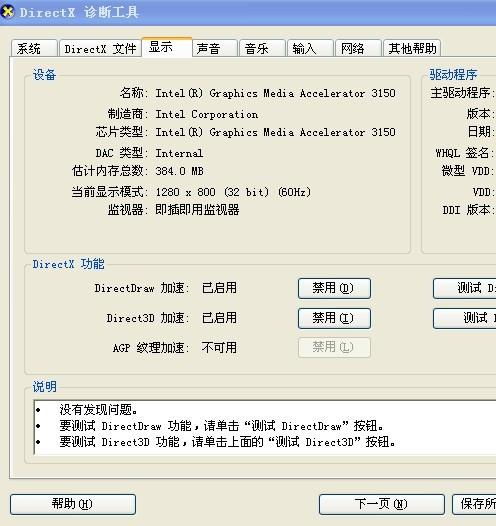Viewport: 496px width, 526px height.
Task: Click the WHQL 签名 label
Action: point(464,153)
